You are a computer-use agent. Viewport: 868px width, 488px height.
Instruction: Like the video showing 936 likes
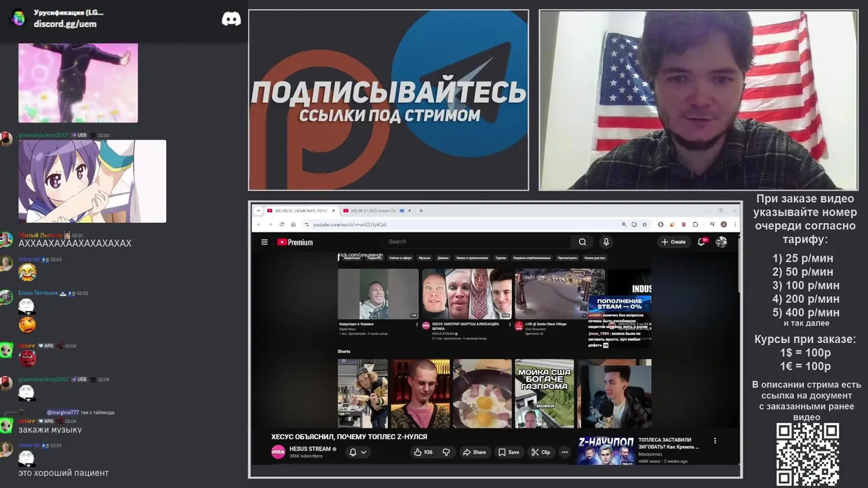[x=423, y=452]
